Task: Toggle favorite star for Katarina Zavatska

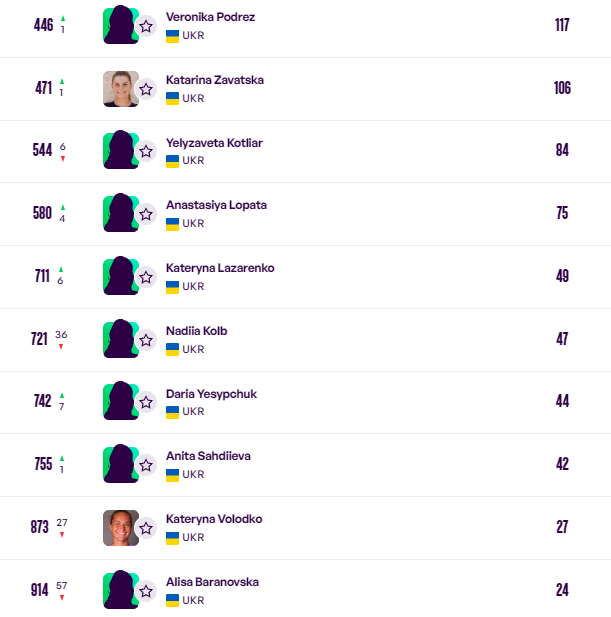Action: [x=146, y=89]
